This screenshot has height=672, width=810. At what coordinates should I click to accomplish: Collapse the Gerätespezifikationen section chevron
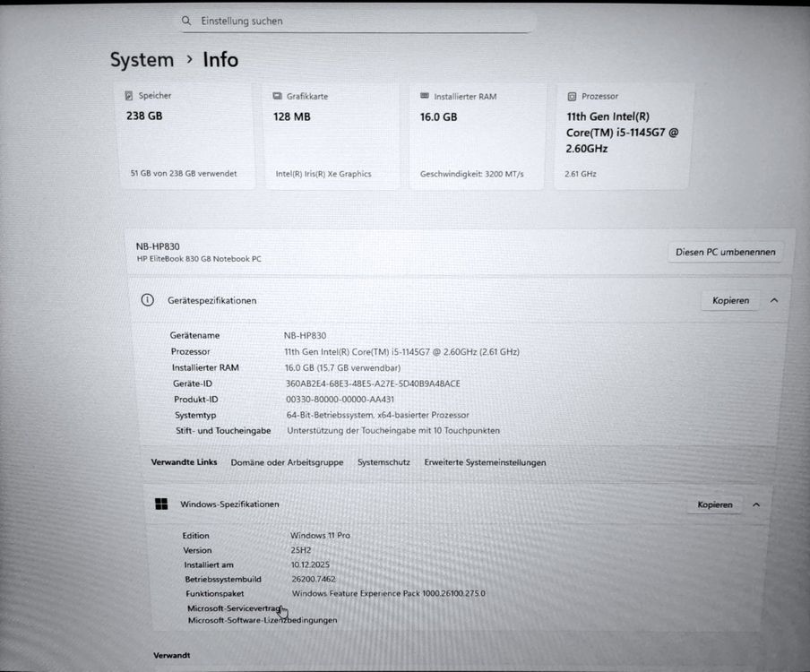(772, 300)
